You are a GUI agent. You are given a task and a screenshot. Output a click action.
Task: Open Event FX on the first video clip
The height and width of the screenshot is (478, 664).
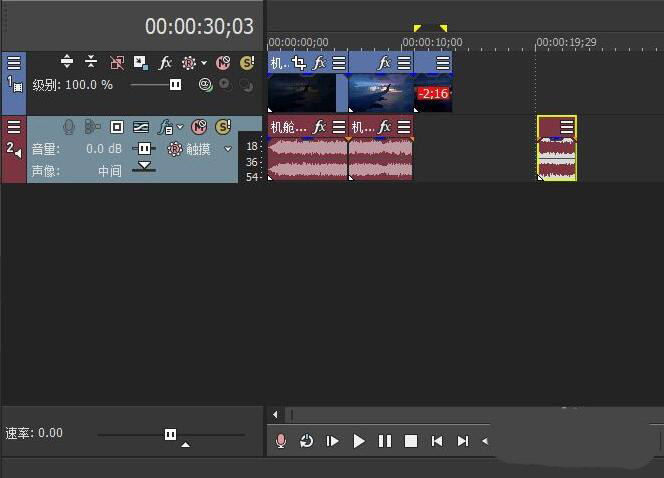click(x=319, y=63)
